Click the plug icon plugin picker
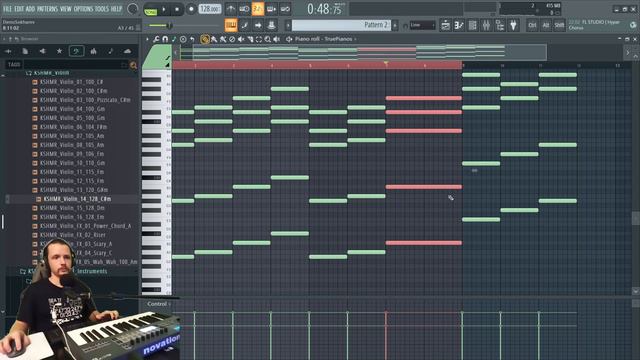Screen dimensions: 640x360 pos(513,25)
